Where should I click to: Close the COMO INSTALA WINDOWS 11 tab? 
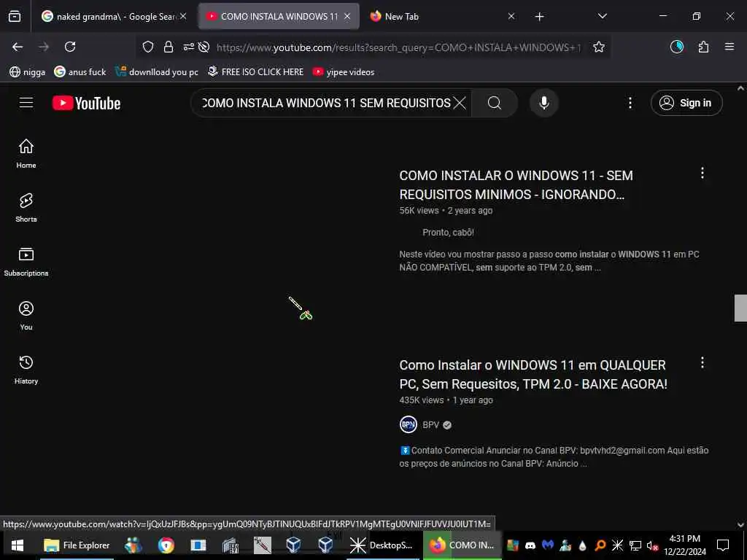tap(347, 16)
